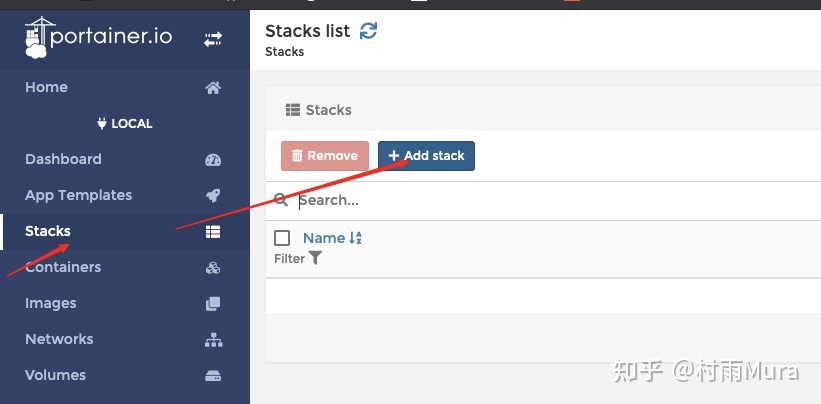Tick the select-all checkbox beside Name

(x=282, y=238)
